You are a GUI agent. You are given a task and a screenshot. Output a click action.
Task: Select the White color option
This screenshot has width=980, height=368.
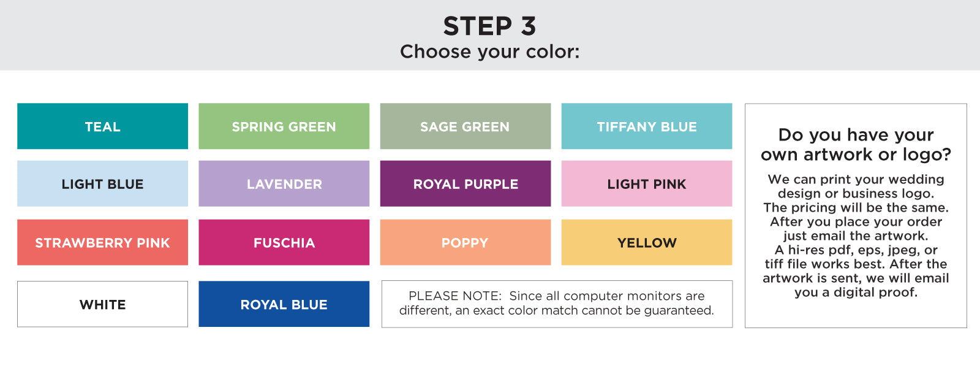pyautogui.click(x=102, y=304)
